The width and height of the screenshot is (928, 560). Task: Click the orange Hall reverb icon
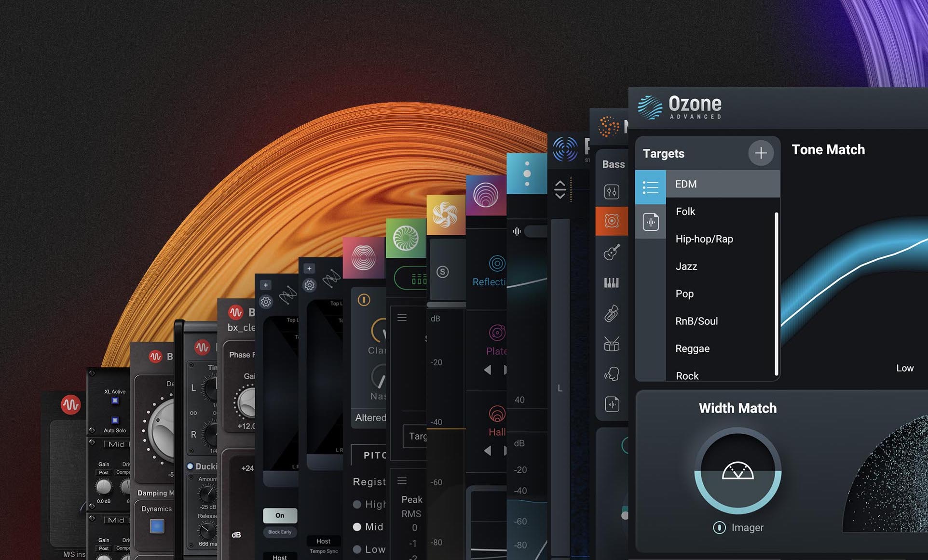click(x=497, y=414)
